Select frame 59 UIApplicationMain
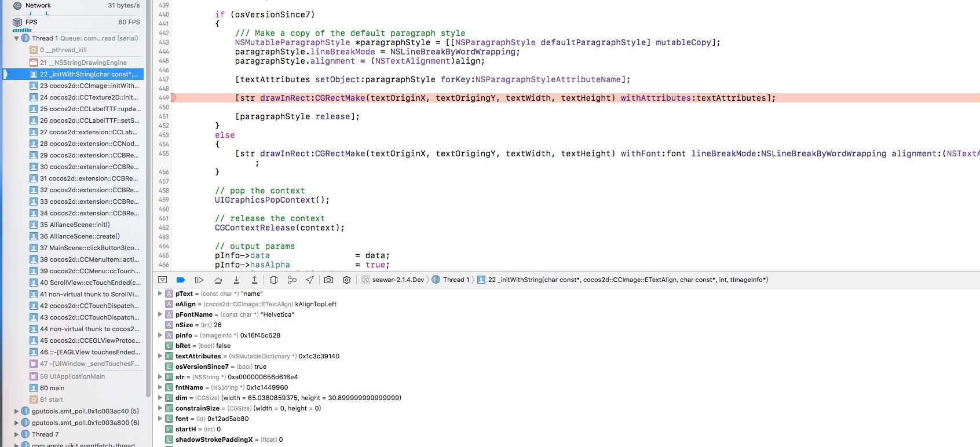 (x=73, y=376)
